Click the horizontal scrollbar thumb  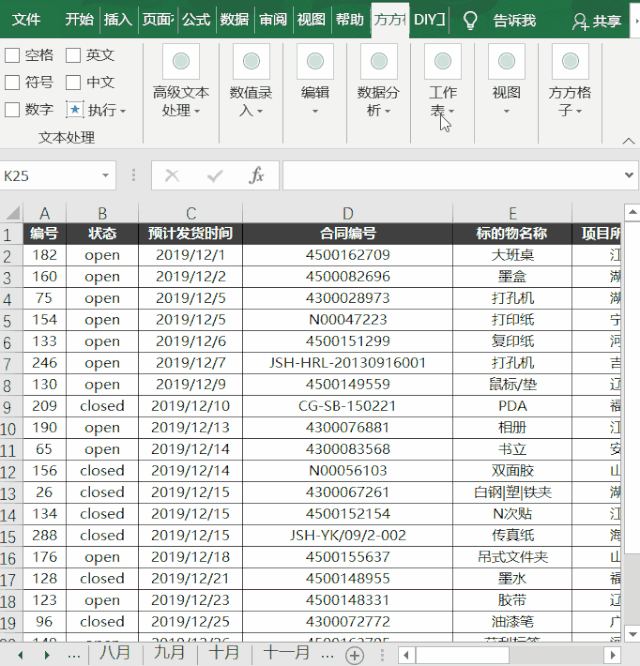click(463, 655)
